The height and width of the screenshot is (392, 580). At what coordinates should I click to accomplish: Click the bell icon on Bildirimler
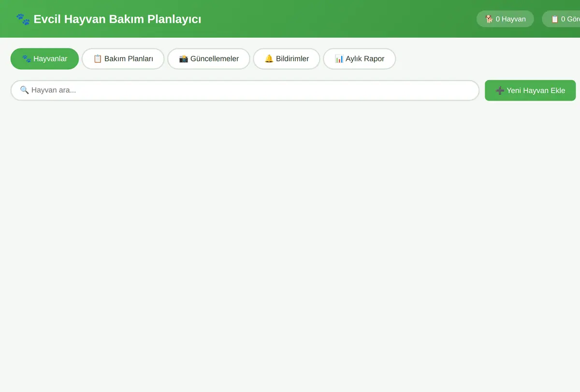tap(269, 58)
